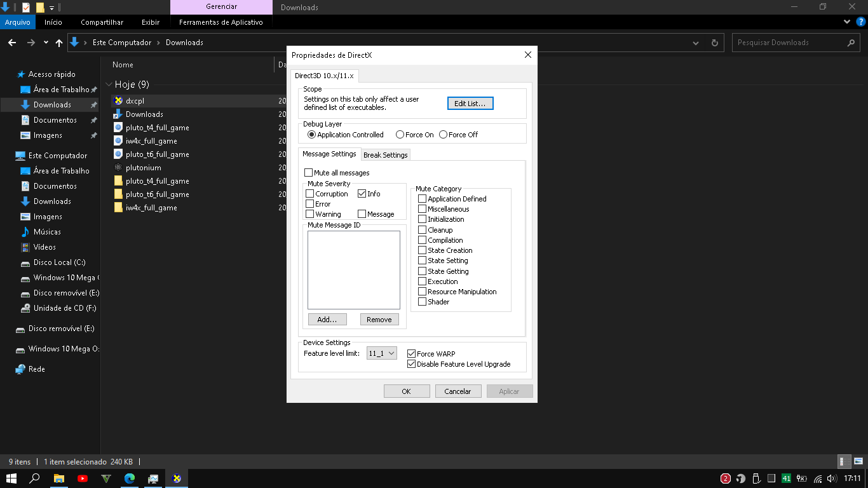Open the YouTube icon on the taskbar
Screen dimensions: 868x488
coord(82,478)
